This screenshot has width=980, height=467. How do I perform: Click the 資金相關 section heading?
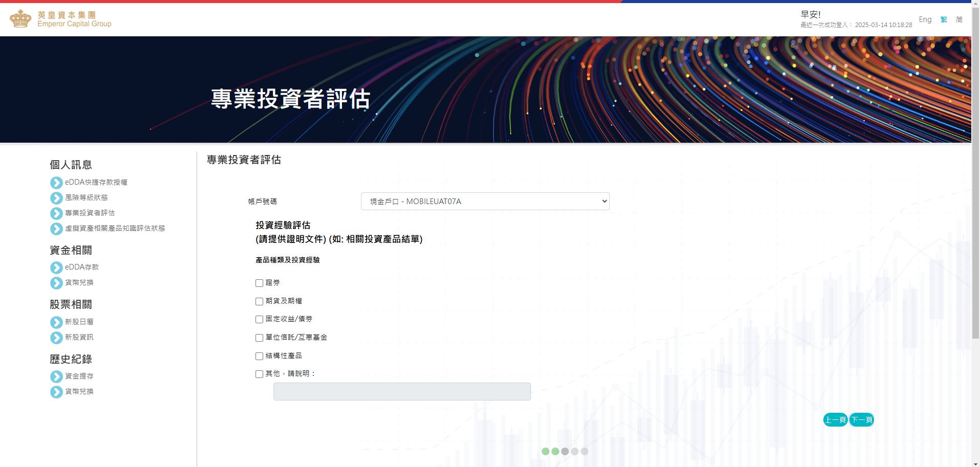pos(71,250)
